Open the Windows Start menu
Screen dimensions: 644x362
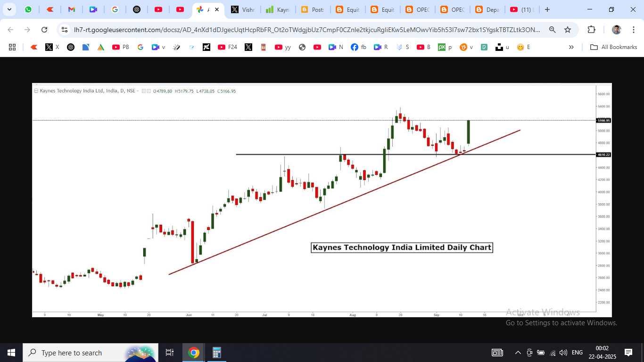[11, 353]
